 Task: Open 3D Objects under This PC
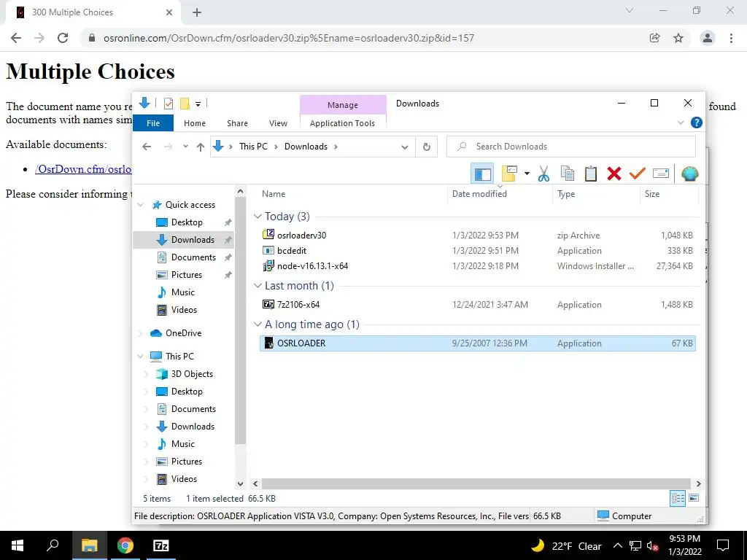click(192, 374)
